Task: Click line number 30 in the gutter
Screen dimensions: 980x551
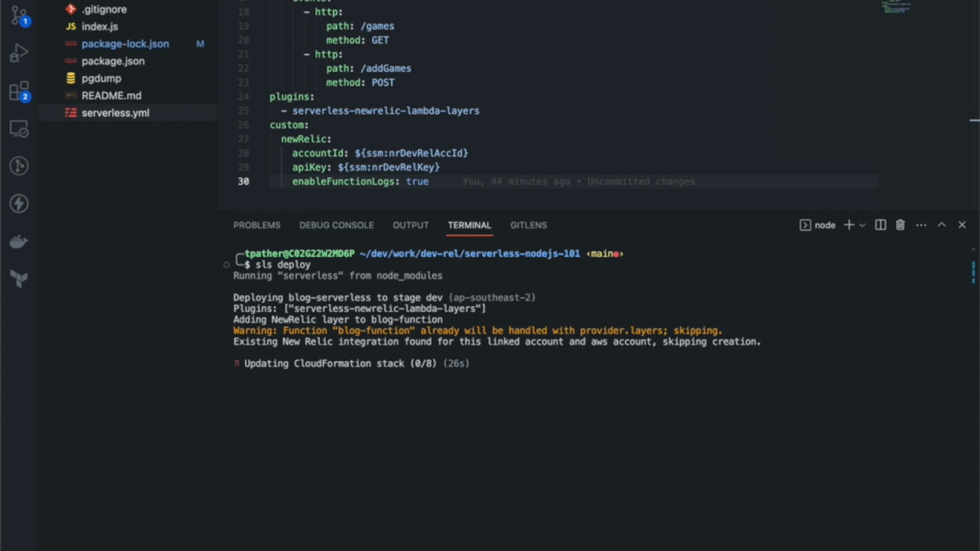Action: (x=243, y=182)
